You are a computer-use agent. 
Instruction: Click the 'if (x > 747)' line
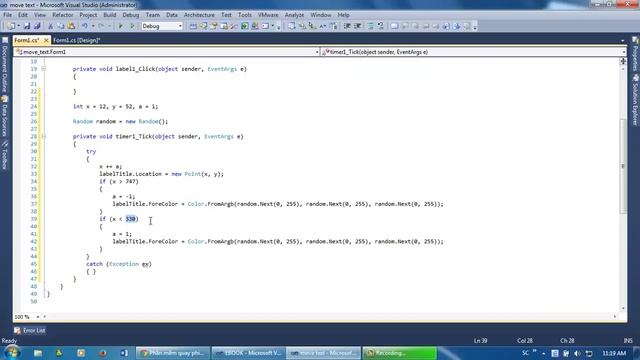click(x=119, y=182)
